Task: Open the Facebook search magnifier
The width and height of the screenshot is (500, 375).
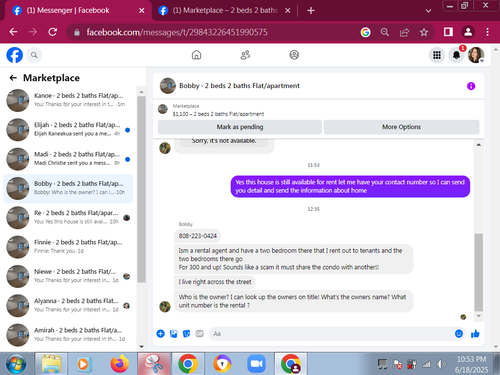Action: (x=34, y=55)
